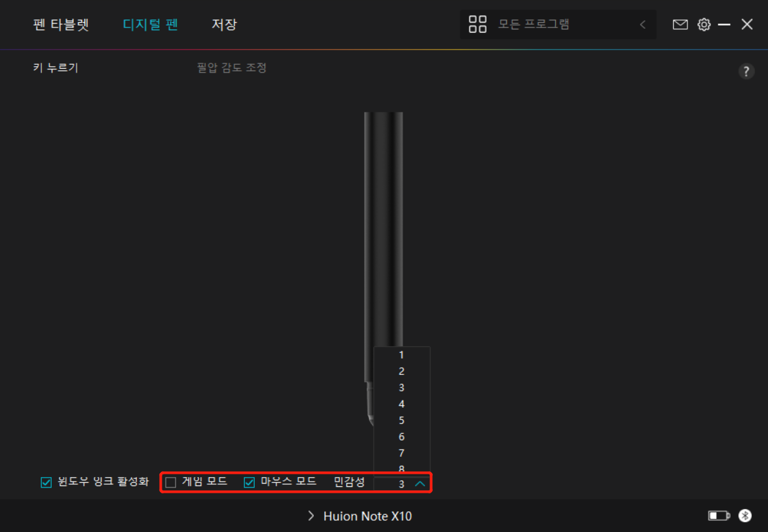Image resolution: width=768 pixels, height=532 pixels.
Task: Switch to 펜 타블렛 tab
Action: 61,24
